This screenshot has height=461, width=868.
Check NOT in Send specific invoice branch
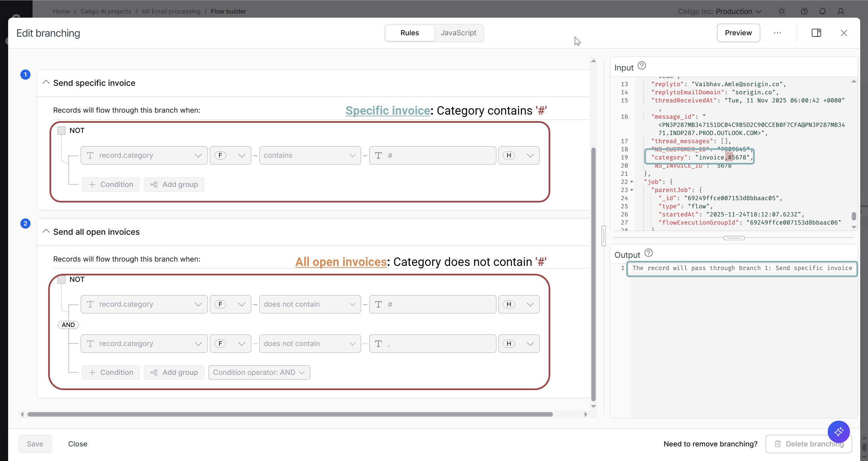click(61, 131)
